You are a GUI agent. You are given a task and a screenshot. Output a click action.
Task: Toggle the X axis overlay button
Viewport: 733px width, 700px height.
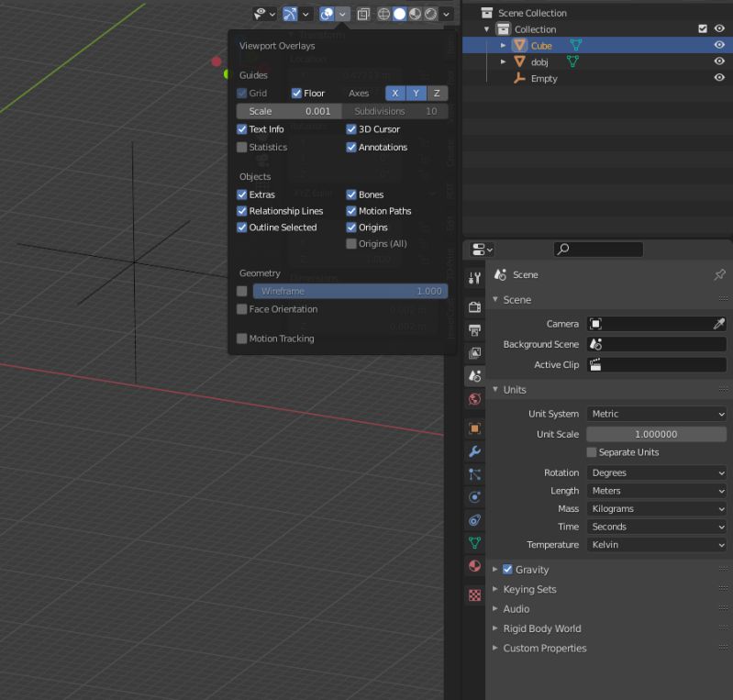(x=395, y=93)
